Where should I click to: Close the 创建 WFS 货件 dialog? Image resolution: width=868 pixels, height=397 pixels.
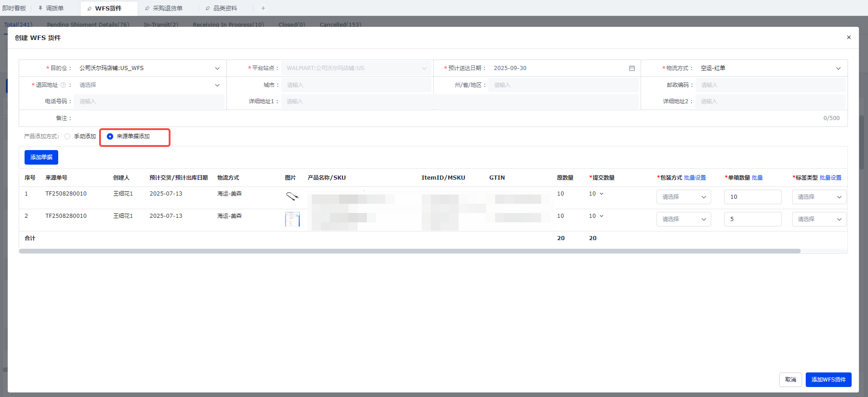[848, 37]
